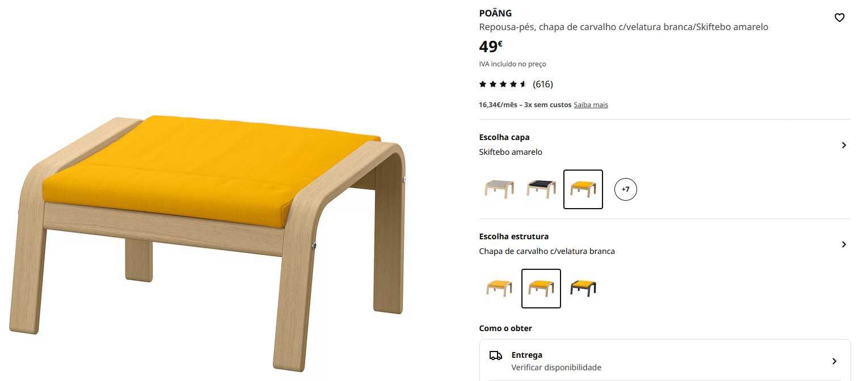Expand the Escolha capa options chevron

844,145
